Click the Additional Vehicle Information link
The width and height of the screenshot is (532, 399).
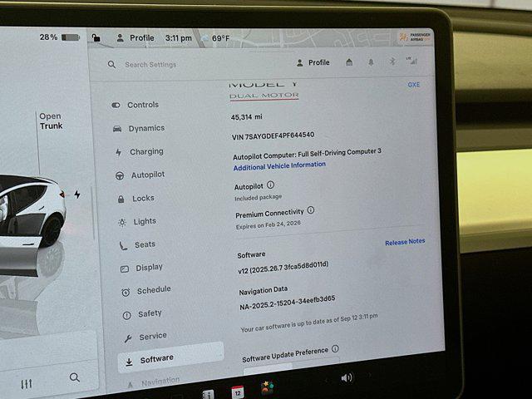[x=279, y=166]
